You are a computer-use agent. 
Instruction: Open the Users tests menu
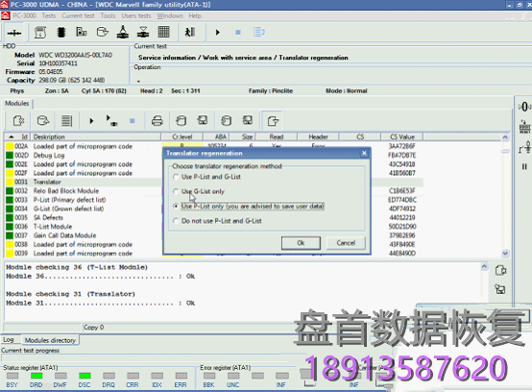(x=136, y=15)
